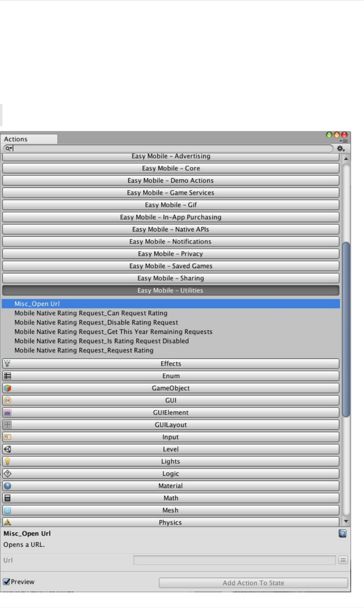Select Get This Year Remaining Requests action
Image resolution: width=364 pixels, height=608 pixels.
pos(113,332)
